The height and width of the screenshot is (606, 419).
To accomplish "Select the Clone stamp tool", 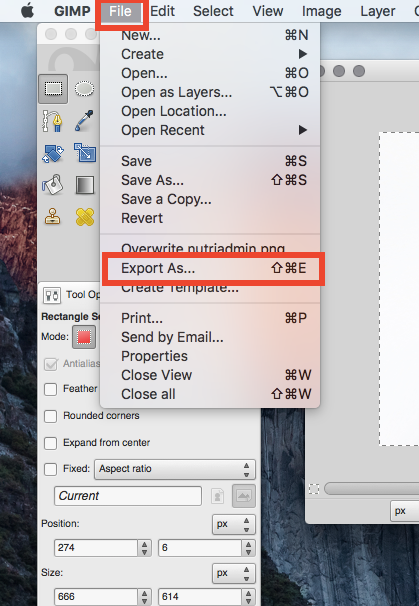I will 53,216.
